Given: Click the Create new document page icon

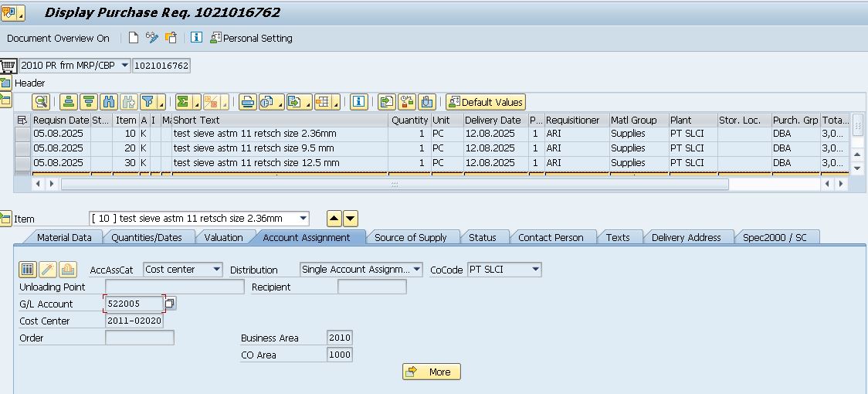Looking at the screenshot, I should [134, 38].
